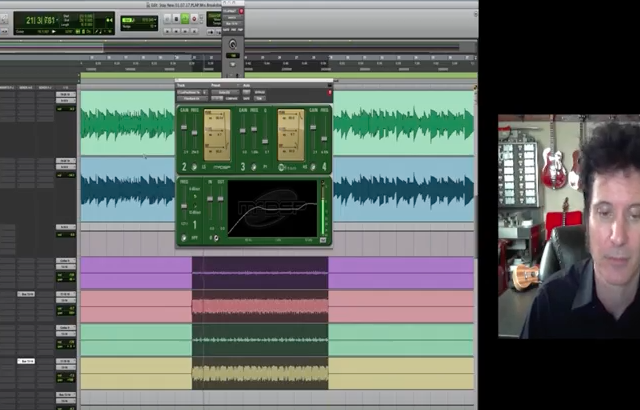Click the Compare button in the plugin header
Viewport: 640px width, 410px height.
[232, 98]
